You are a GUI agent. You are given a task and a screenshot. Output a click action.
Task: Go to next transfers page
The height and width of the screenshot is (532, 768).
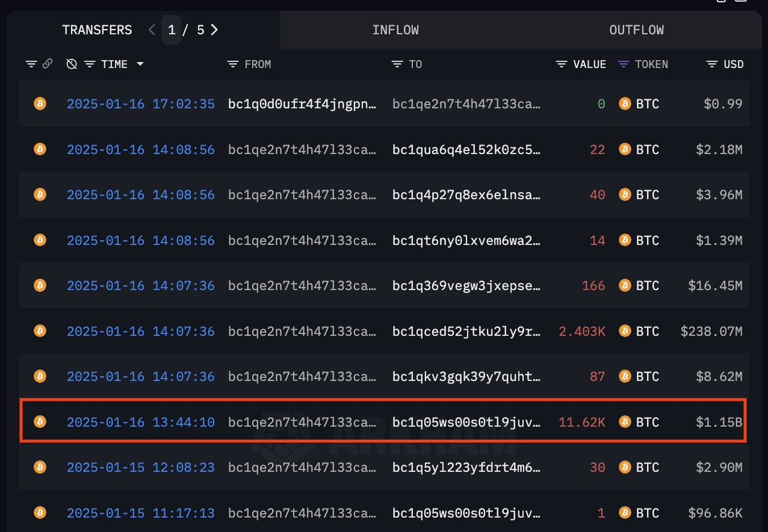[x=214, y=29]
